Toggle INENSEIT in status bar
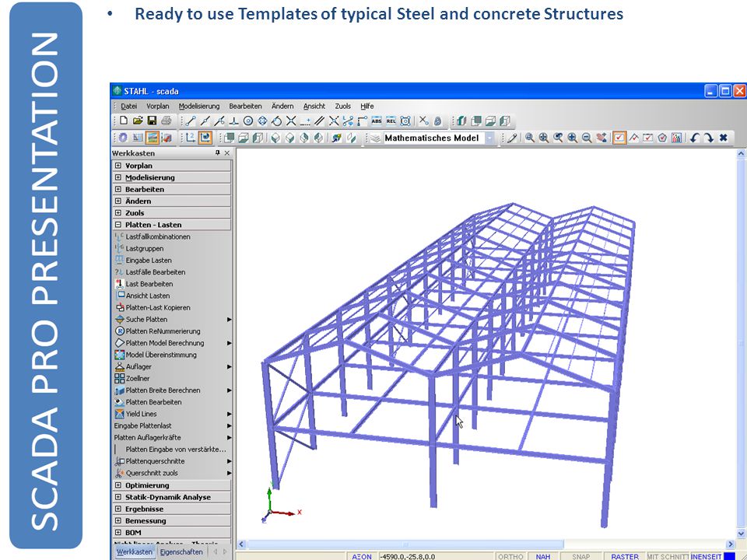 (x=706, y=556)
